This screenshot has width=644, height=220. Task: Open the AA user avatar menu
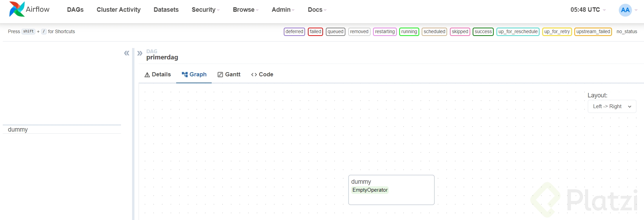click(625, 10)
